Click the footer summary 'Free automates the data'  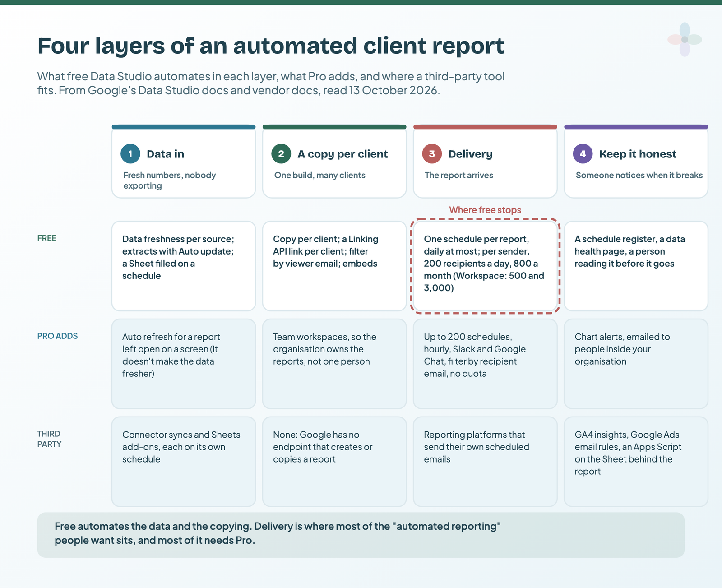pos(361,535)
